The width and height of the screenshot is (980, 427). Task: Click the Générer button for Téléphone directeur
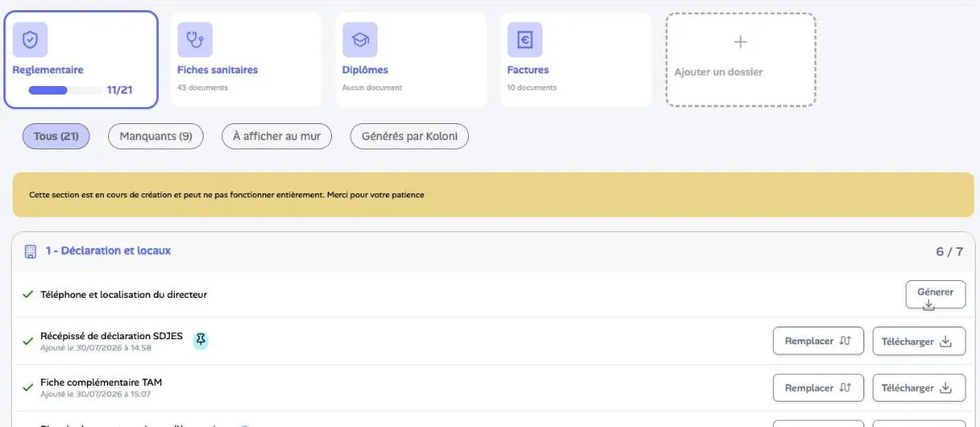click(x=935, y=295)
